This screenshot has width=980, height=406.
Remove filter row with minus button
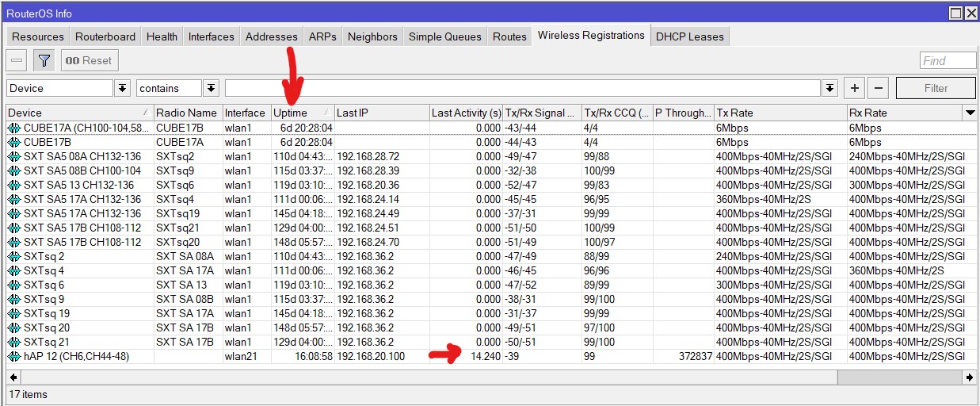880,88
